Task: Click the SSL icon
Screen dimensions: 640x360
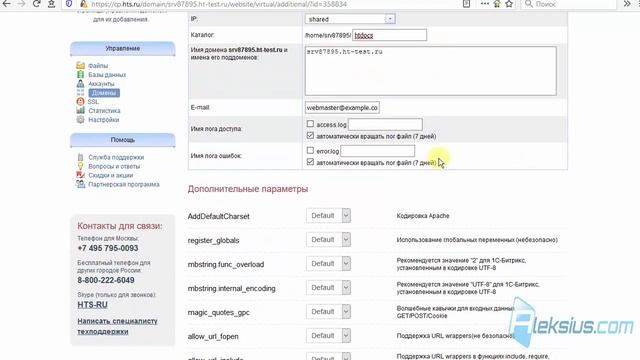Action: tap(80, 102)
